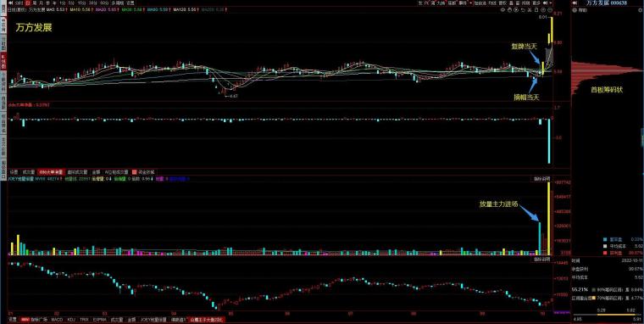Click the 加自选 button in top toolbar
Image resolution: width=644 pixels, height=324 pixels.
480,3
